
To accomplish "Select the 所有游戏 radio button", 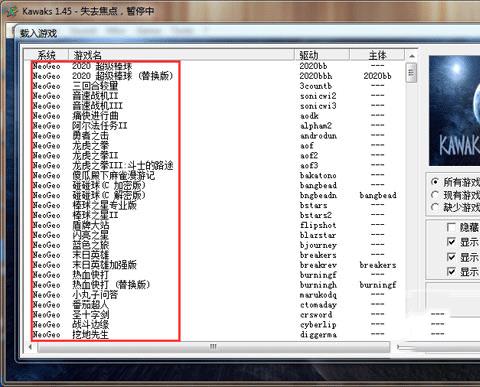I will pos(435,182).
